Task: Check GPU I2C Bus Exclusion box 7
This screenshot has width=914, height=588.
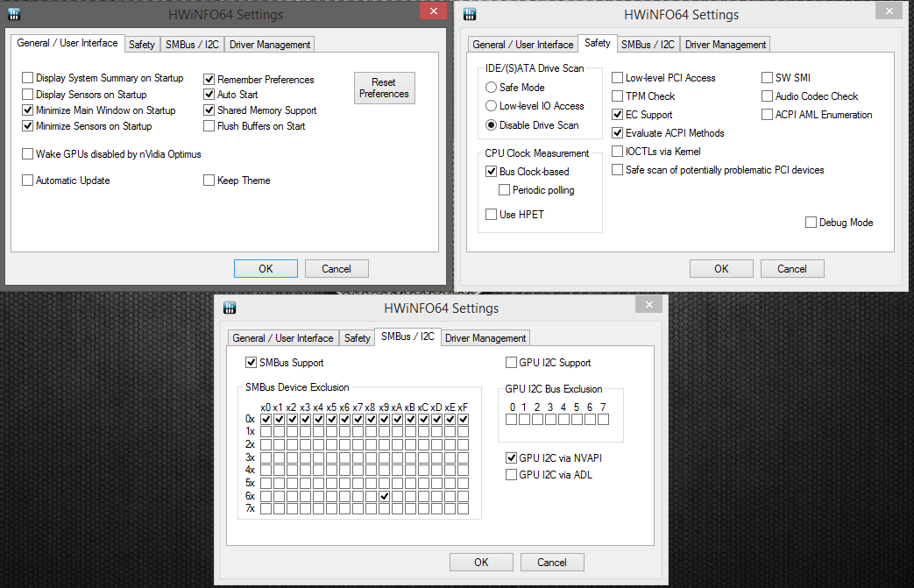Action: coord(603,419)
